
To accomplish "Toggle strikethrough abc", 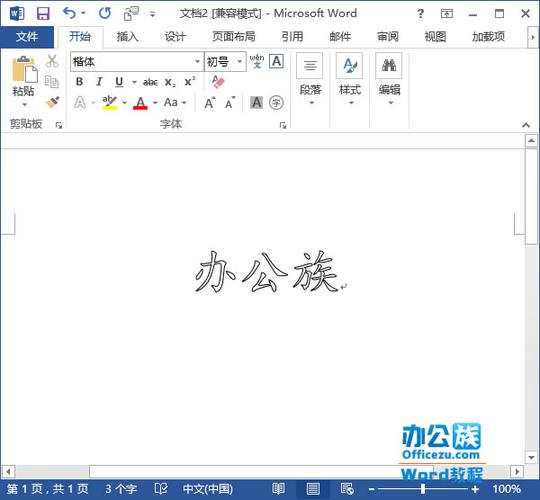I will (x=150, y=82).
